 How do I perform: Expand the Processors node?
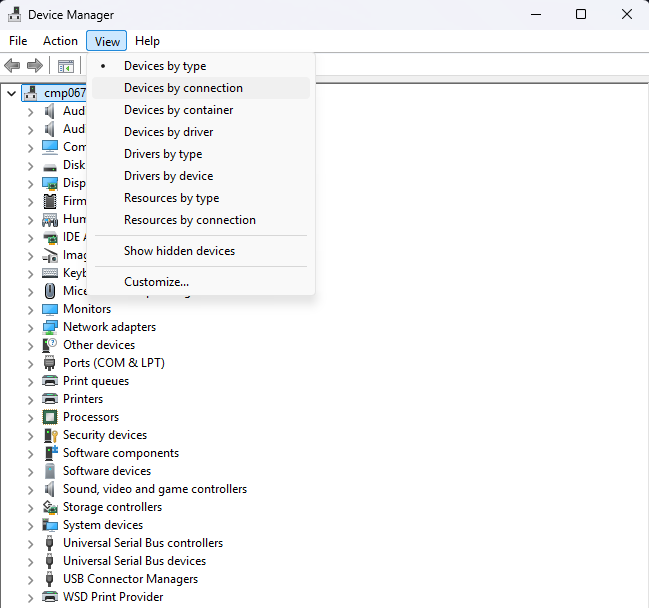coord(30,418)
